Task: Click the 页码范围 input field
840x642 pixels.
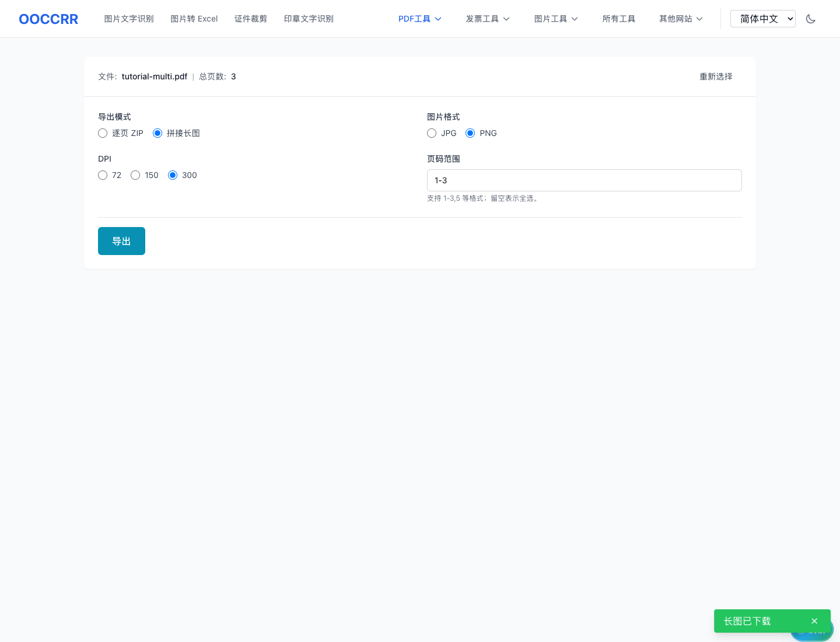Action: coord(584,180)
